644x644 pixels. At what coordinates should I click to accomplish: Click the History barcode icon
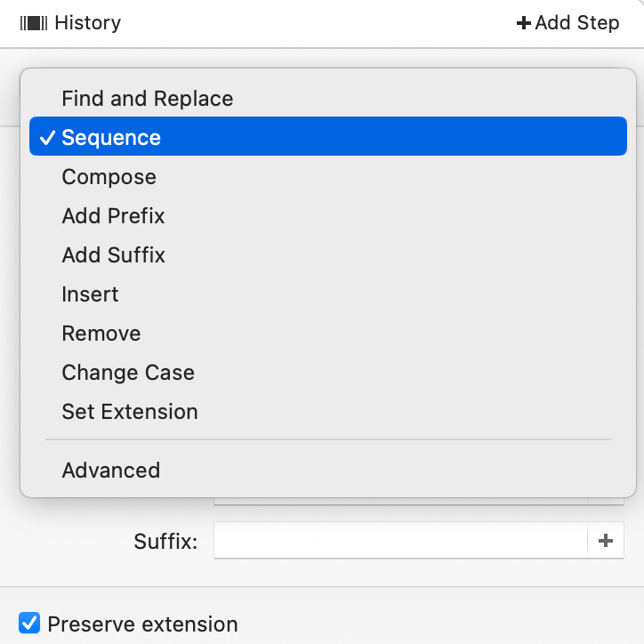pos(34,23)
